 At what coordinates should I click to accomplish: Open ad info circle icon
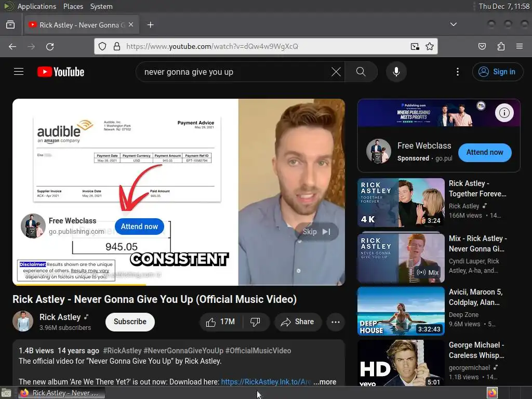tap(504, 113)
